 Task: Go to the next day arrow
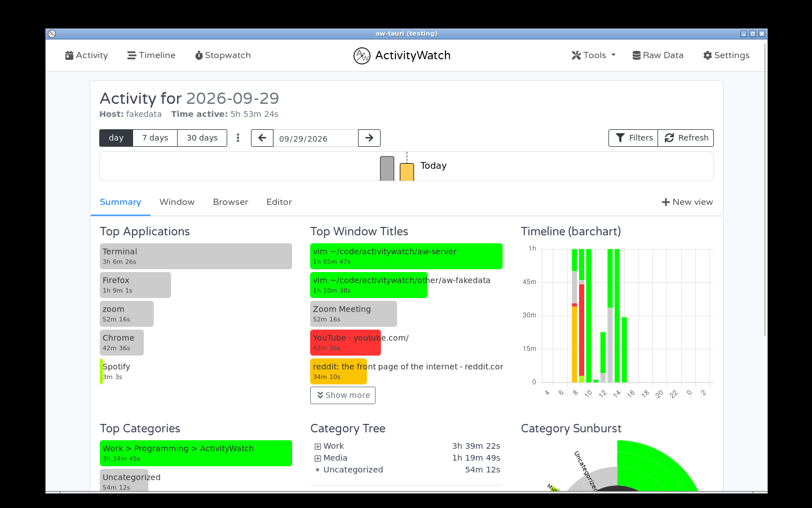(369, 138)
